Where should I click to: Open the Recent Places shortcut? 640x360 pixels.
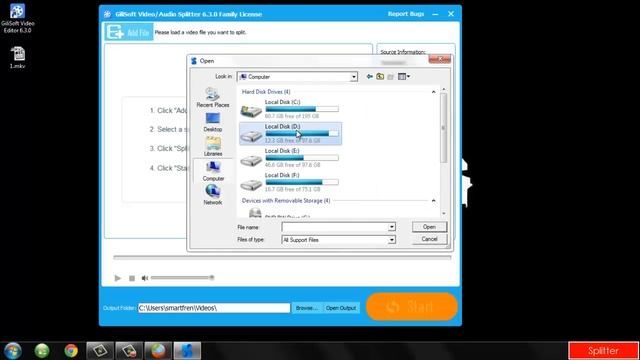coord(213,98)
